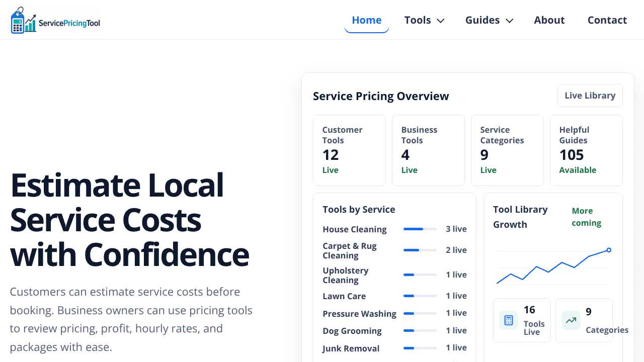Click the growth chart's end data point
The image size is (644, 362).
[x=609, y=250]
